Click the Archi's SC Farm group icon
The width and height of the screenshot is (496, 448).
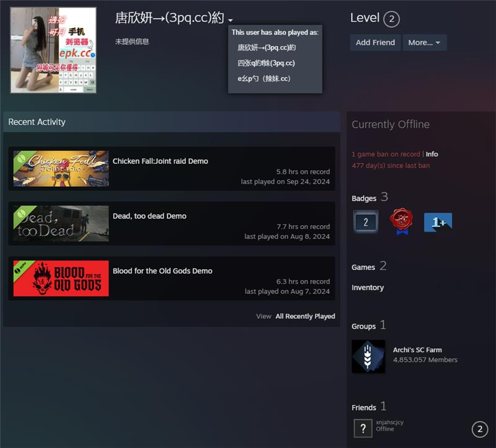click(368, 357)
